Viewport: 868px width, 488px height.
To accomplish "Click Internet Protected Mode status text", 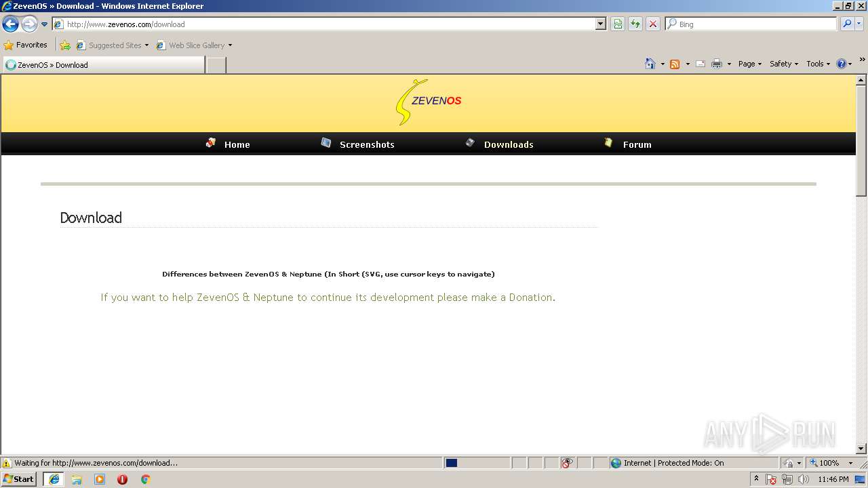I will coord(674,463).
